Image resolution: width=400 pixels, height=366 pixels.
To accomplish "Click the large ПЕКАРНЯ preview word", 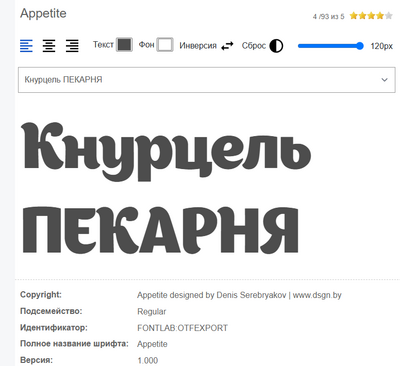I will coord(160,229).
